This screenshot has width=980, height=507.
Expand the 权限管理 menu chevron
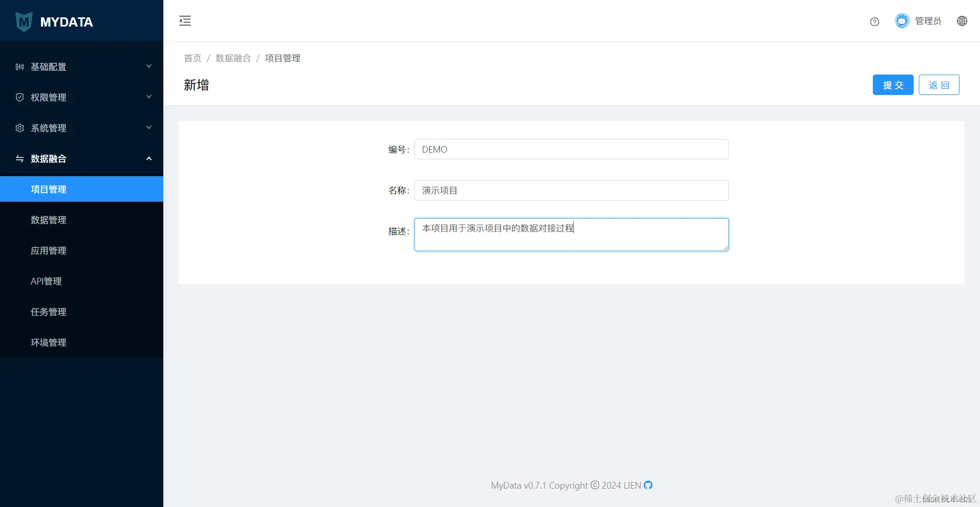pyautogui.click(x=149, y=97)
